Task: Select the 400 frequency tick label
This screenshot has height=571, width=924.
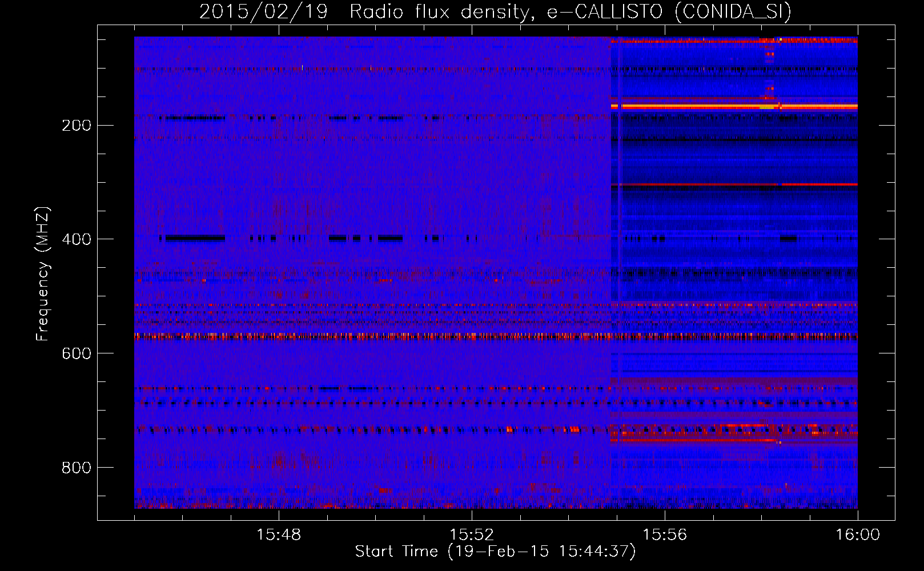Action: (77, 239)
